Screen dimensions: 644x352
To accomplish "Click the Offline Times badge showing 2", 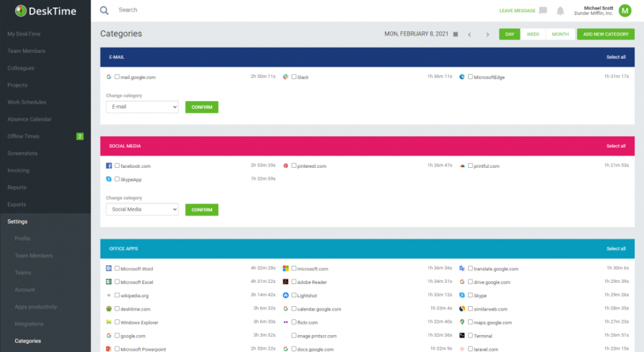I will (80, 136).
